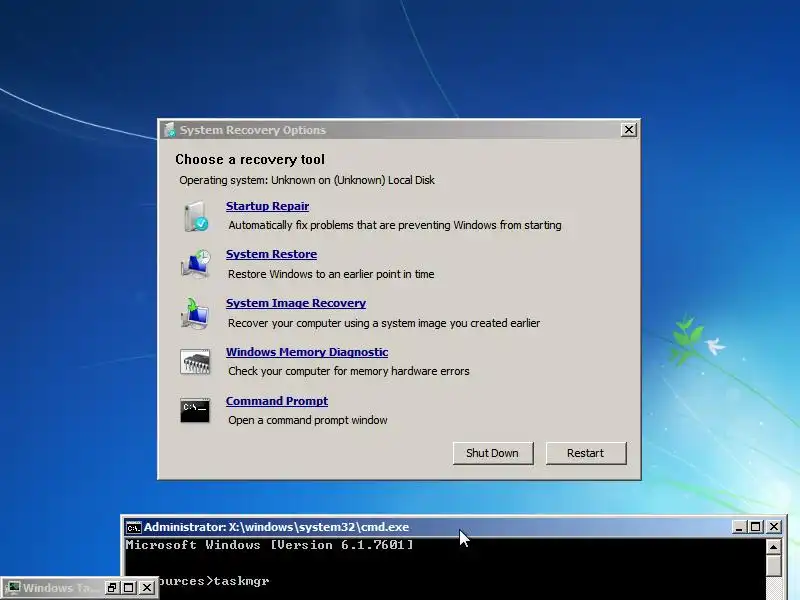Open the Startup Repair link
Image resolution: width=800 pixels, height=600 pixels.
point(267,206)
